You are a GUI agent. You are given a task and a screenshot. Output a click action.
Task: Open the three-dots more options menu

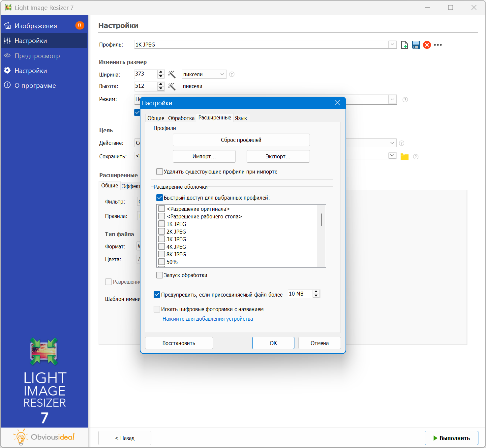pos(438,45)
